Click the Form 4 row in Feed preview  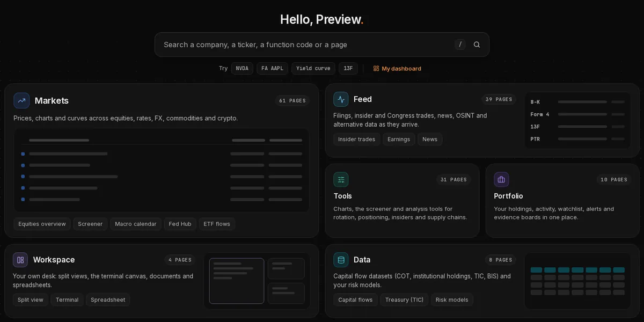coord(577,114)
